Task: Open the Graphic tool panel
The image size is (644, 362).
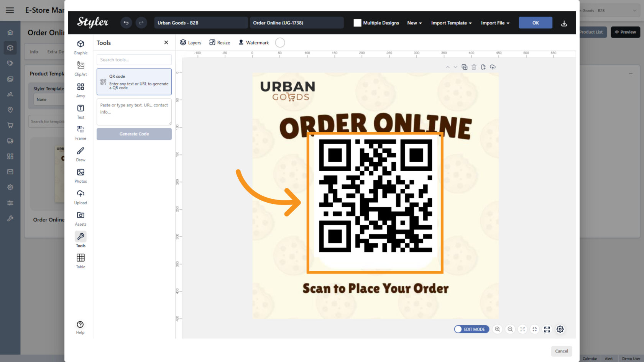Action: (x=80, y=47)
